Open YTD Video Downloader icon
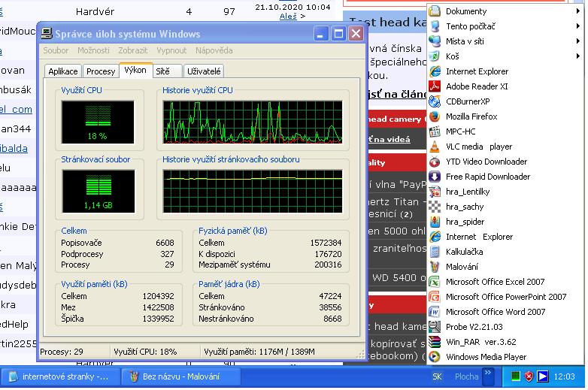This screenshot has width=588, height=390. click(435, 162)
